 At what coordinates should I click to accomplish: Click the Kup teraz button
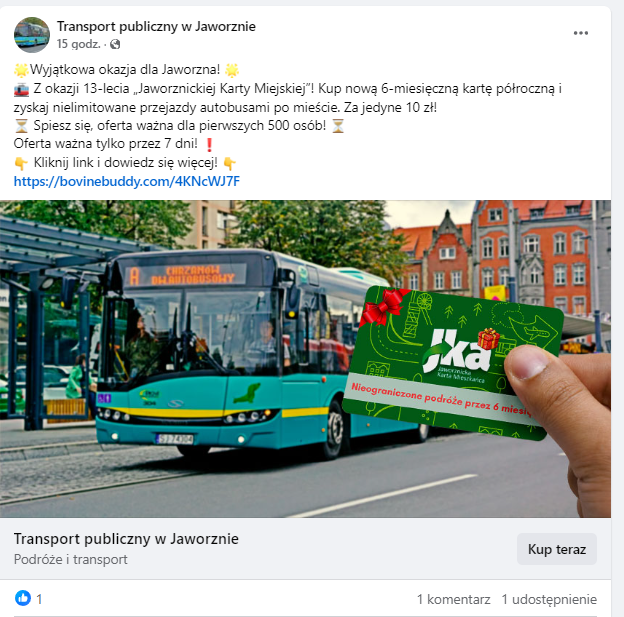click(x=557, y=549)
